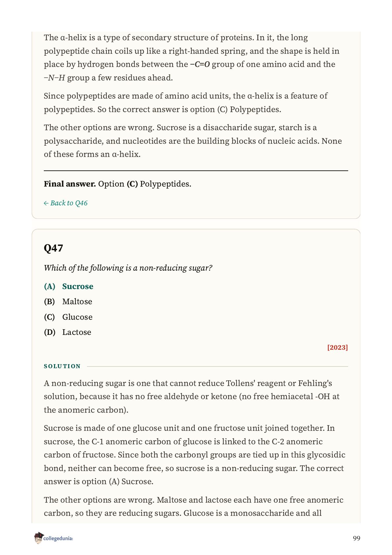The width and height of the screenshot is (392, 555).
Task: Click the (A) option letter label
Action: coord(50,286)
